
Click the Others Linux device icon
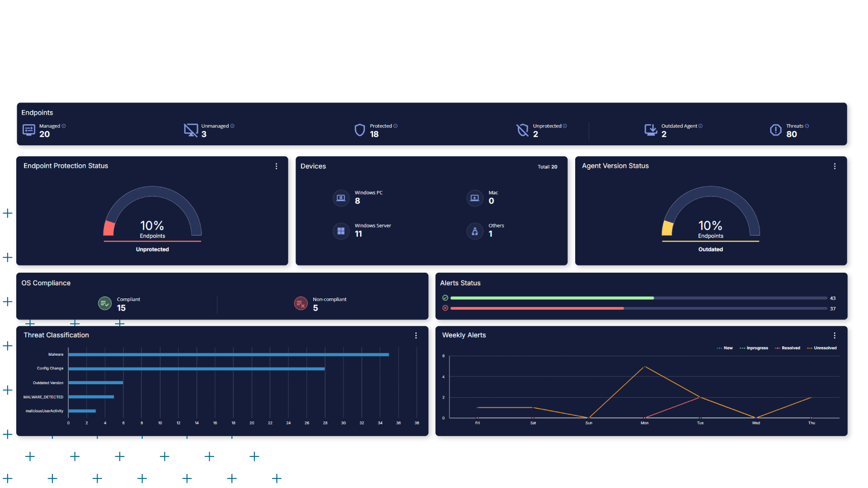pos(474,231)
